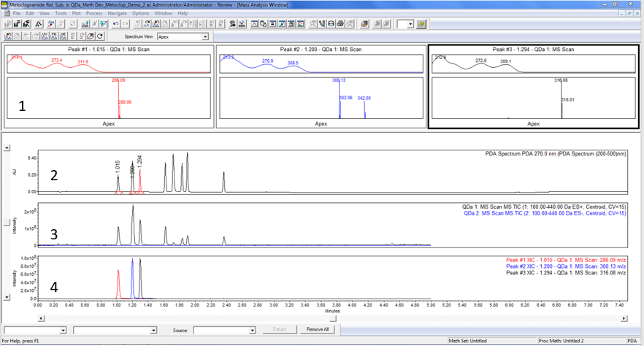Viewport: 644px width, 346px height.
Task: Click the first icon of second toolbar
Action: 8,36
